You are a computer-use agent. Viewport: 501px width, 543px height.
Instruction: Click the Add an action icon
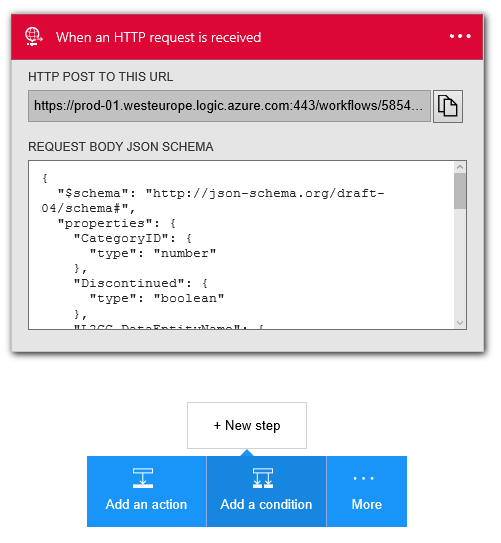143,478
